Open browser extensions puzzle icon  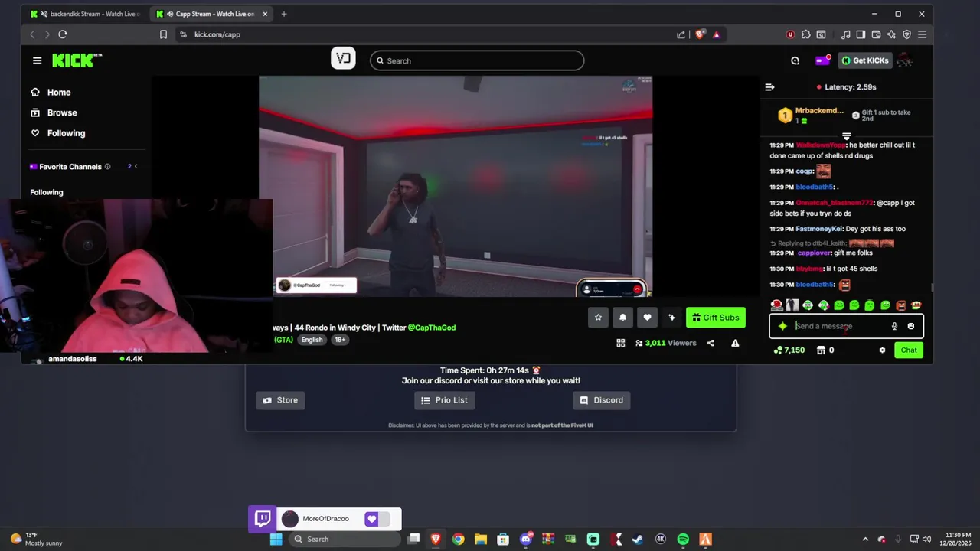coord(805,34)
